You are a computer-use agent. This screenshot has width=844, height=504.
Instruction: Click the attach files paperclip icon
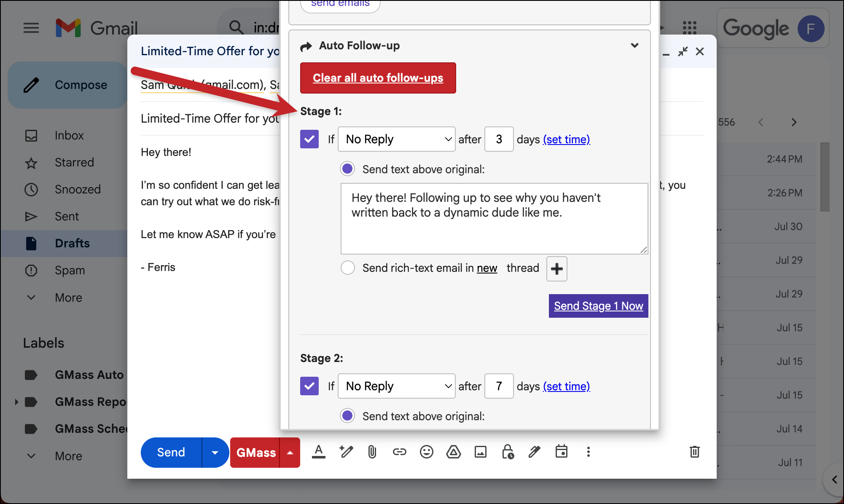click(372, 452)
